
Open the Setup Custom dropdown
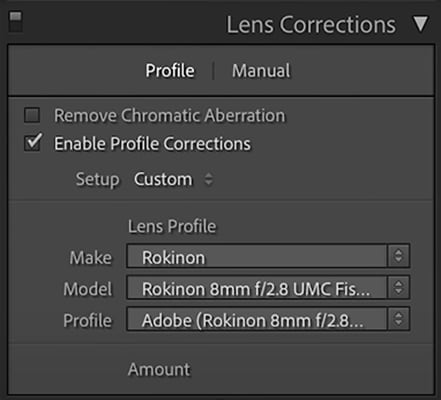pos(173,179)
